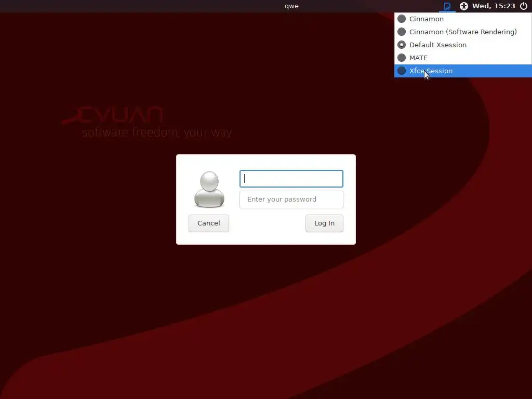Viewport: 532px width, 399px height.
Task: Open the accessibility menu icon
Action: point(464,6)
